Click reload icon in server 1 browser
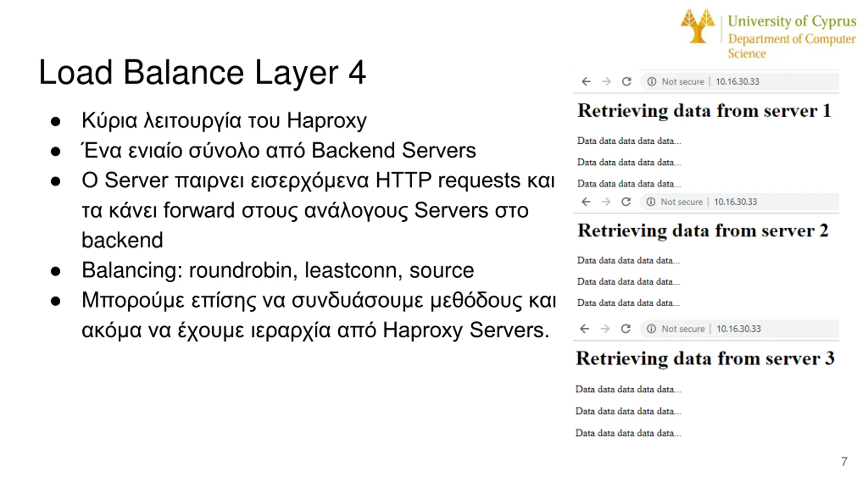Viewport: 868px width, 488px height. (x=627, y=81)
